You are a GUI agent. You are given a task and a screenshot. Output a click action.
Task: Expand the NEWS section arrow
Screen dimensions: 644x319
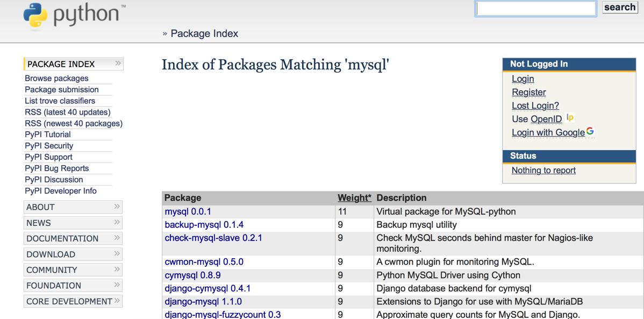118,222
